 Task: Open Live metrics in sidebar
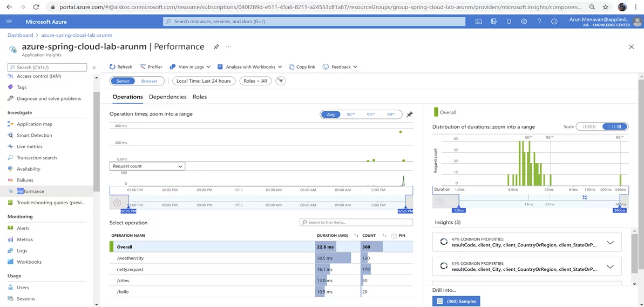(x=30, y=146)
